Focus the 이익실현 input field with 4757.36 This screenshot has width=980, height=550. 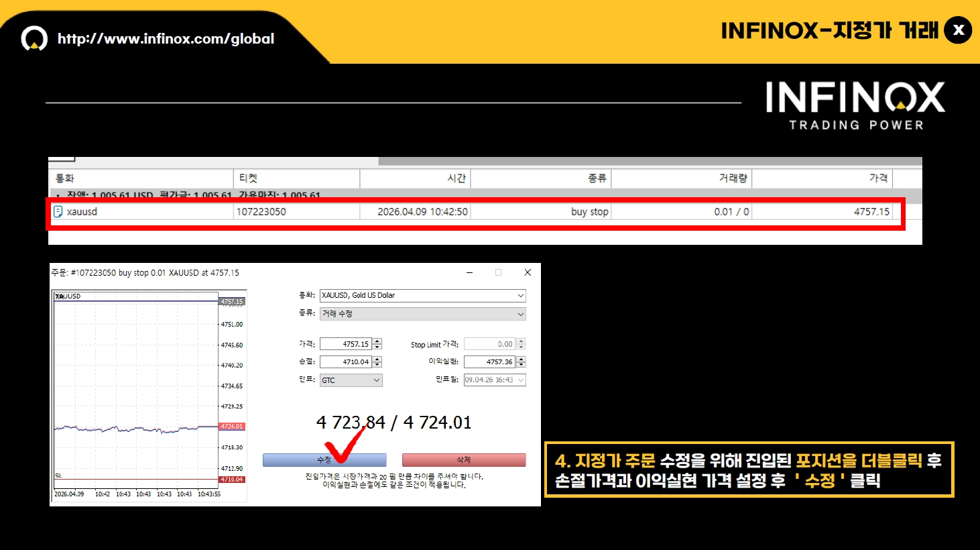click(490, 362)
